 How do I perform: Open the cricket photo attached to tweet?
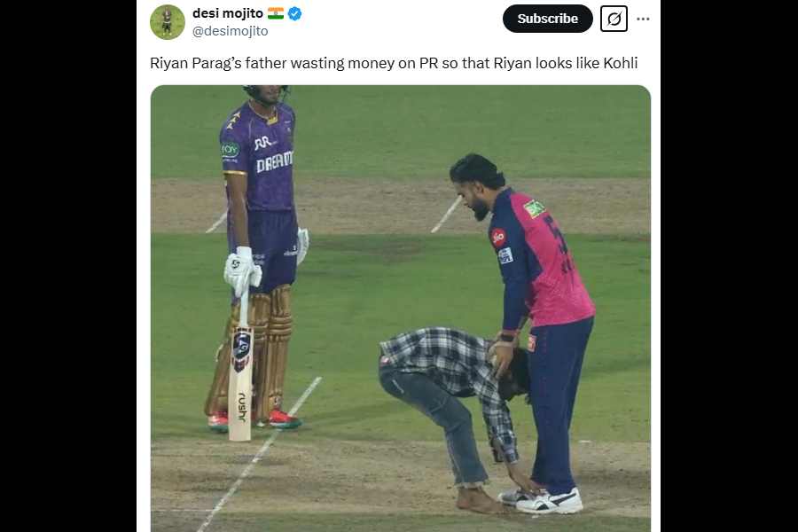pos(401,309)
